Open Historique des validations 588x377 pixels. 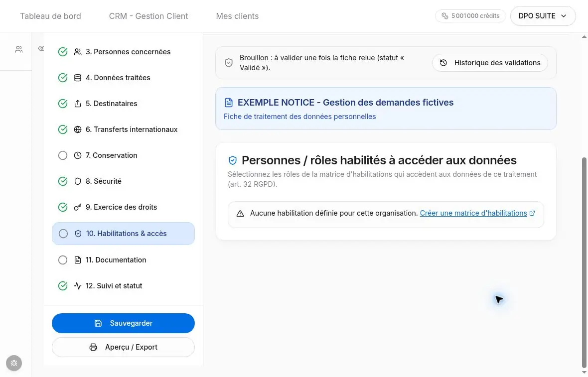(490, 63)
